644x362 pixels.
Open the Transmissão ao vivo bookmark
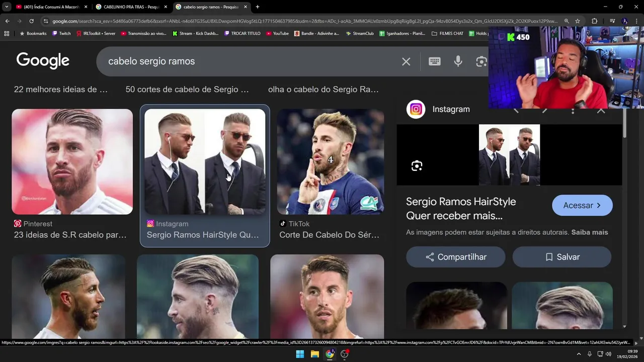tap(143, 34)
